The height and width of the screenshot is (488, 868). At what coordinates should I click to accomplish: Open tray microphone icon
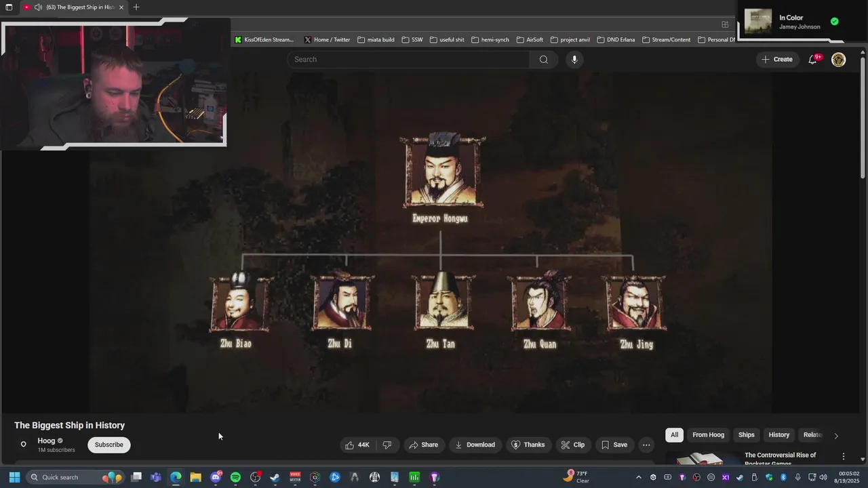click(x=797, y=477)
